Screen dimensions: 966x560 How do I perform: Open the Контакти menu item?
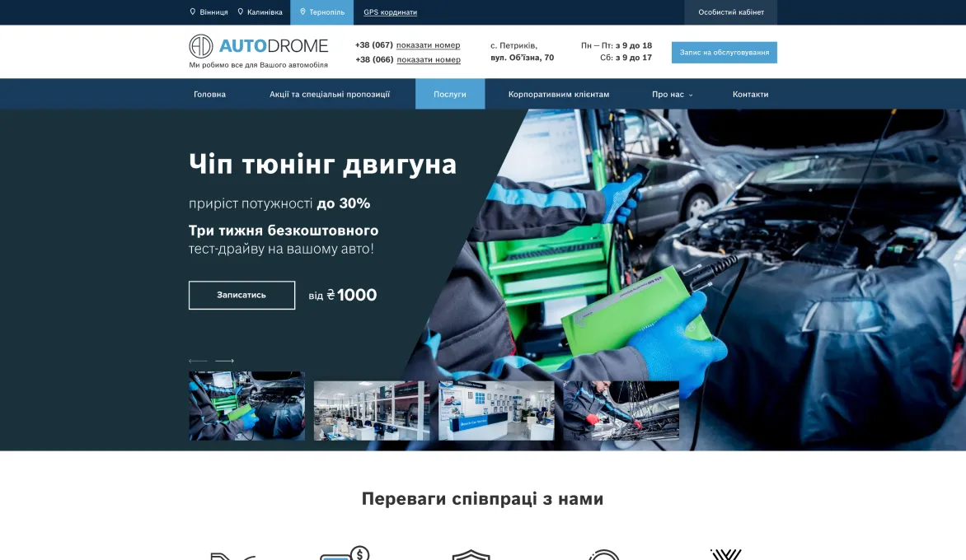tap(750, 94)
